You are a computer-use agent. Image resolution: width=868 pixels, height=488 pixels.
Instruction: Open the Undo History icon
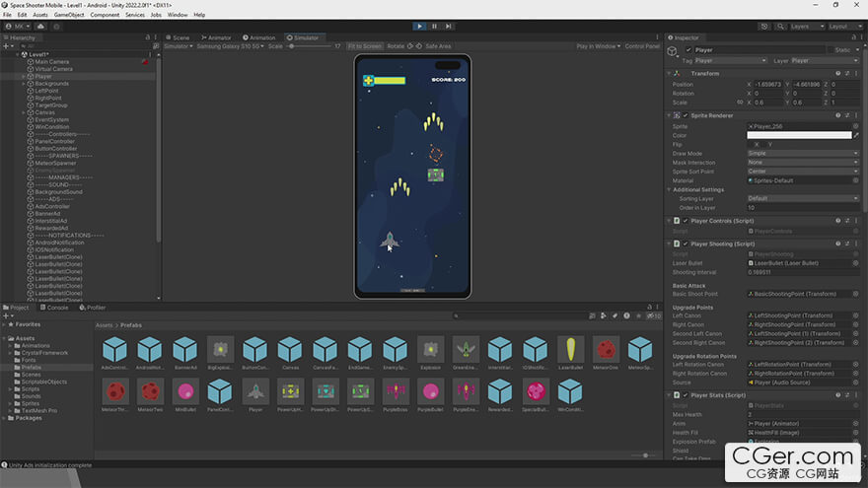point(765,27)
